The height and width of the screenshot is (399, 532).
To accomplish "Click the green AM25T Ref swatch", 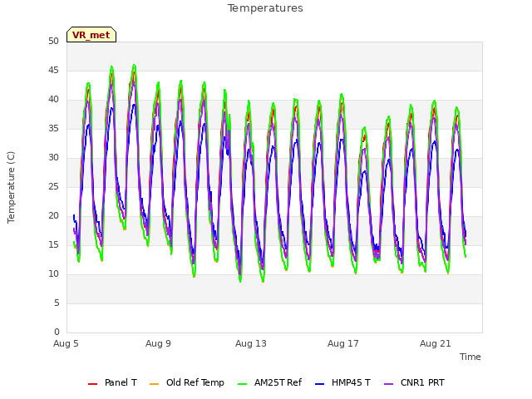I will [242, 384].
